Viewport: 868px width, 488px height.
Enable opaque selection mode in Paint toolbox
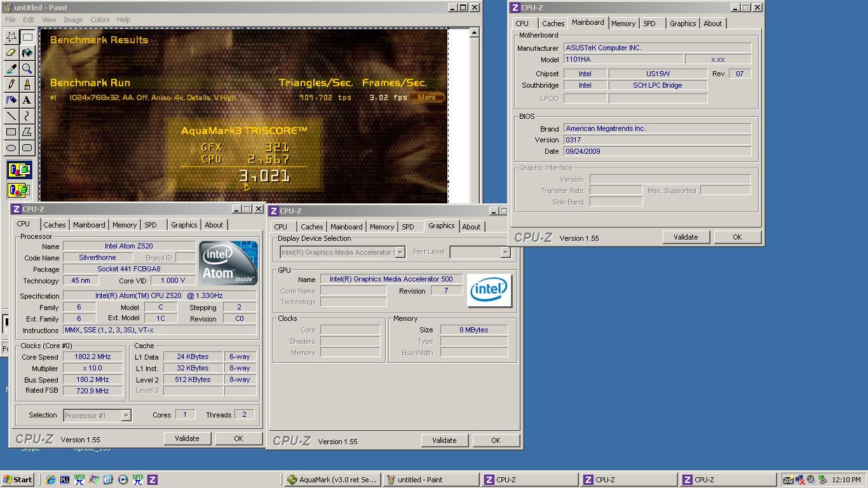tap(19, 170)
